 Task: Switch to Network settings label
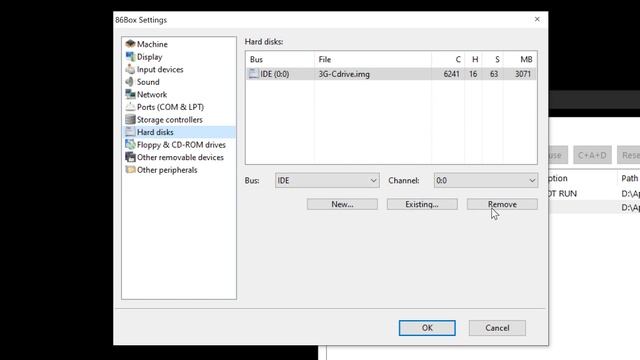[152, 95]
